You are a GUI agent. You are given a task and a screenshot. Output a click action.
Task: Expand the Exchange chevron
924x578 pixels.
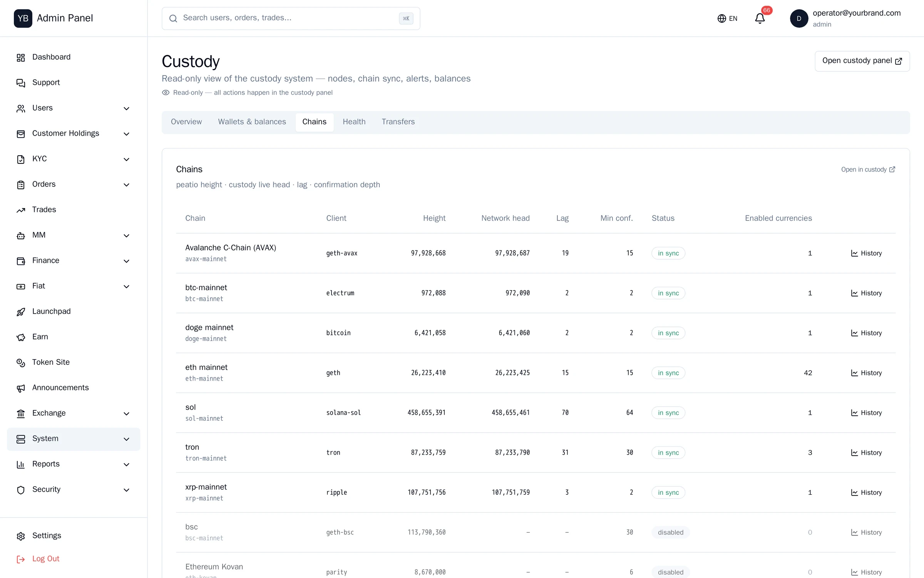point(126,413)
